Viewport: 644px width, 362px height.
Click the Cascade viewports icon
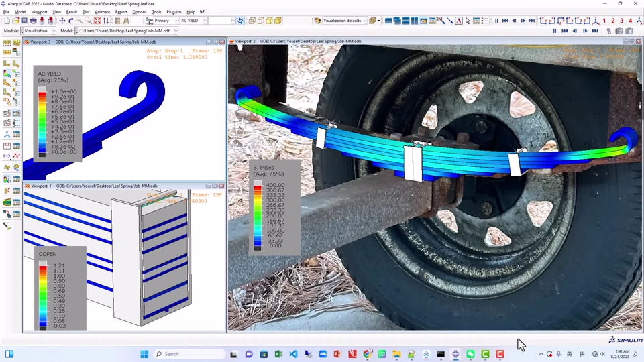tap(396, 21)
